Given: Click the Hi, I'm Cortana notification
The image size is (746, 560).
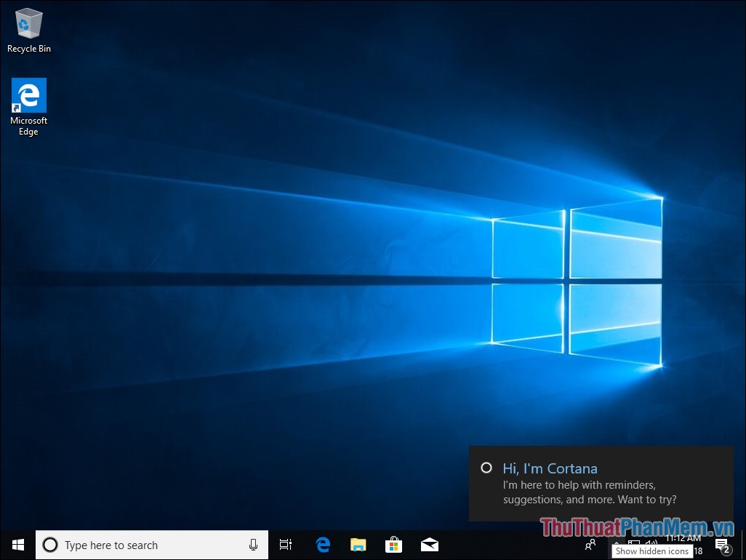Looking at the screenshot, I should tap(550, 468).
